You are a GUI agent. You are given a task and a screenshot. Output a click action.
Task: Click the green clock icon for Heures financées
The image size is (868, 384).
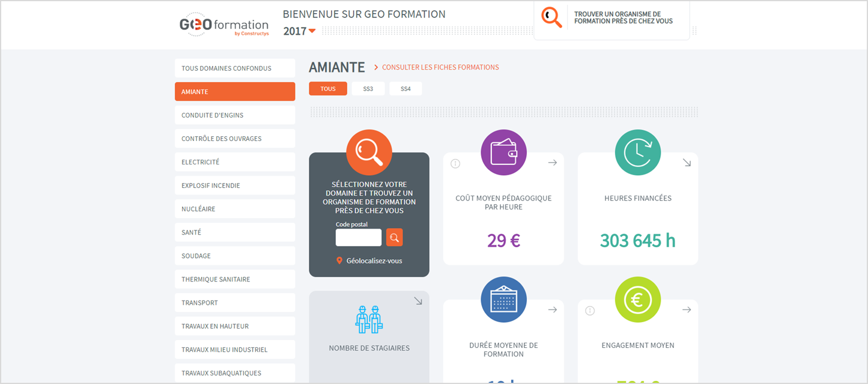[x=637, y=152]
